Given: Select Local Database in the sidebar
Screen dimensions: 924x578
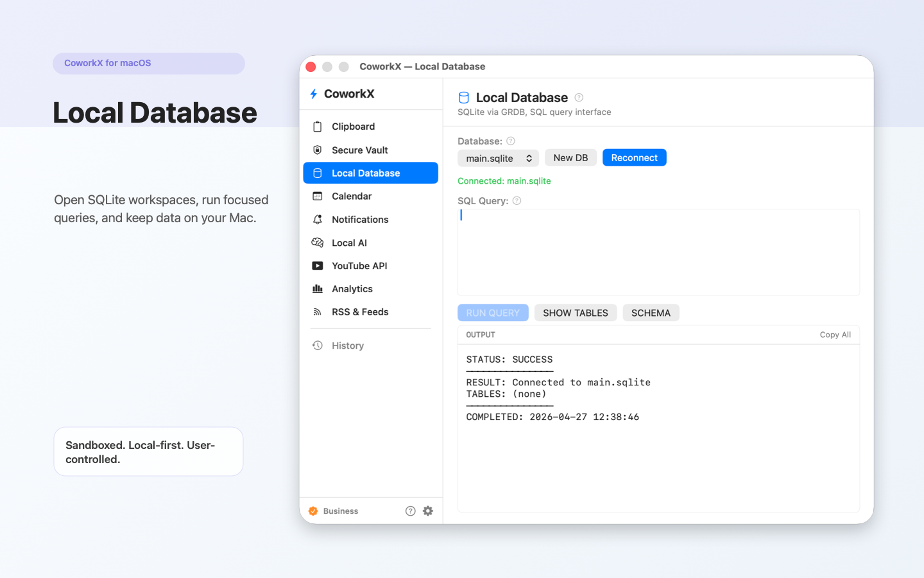Looking at the screenshot, I should click(371, 173).
